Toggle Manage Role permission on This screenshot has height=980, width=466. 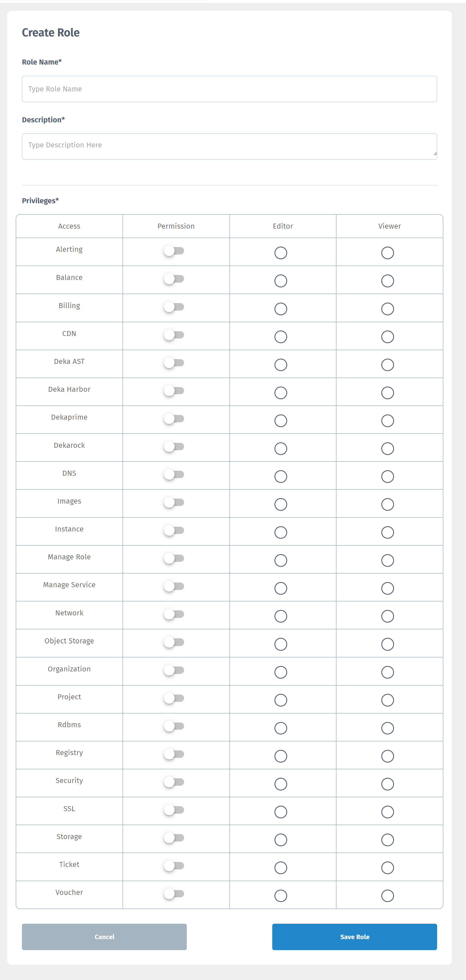(174, 558)
